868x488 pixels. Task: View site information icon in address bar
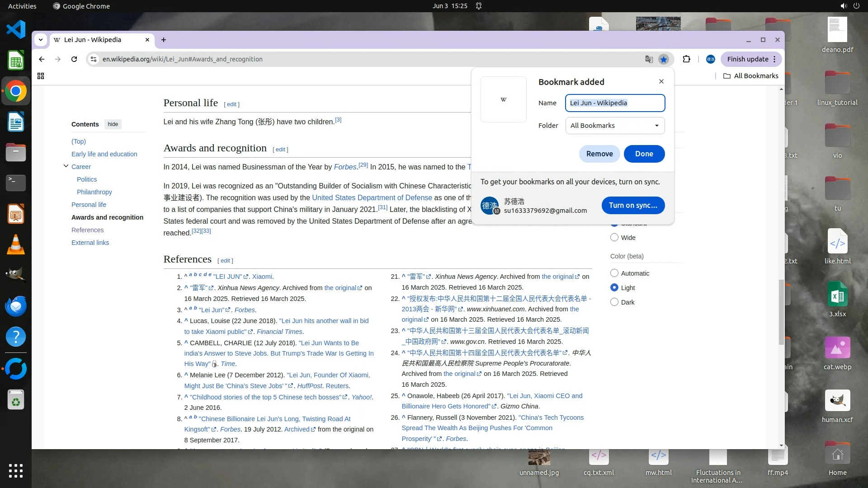point(93,59)
